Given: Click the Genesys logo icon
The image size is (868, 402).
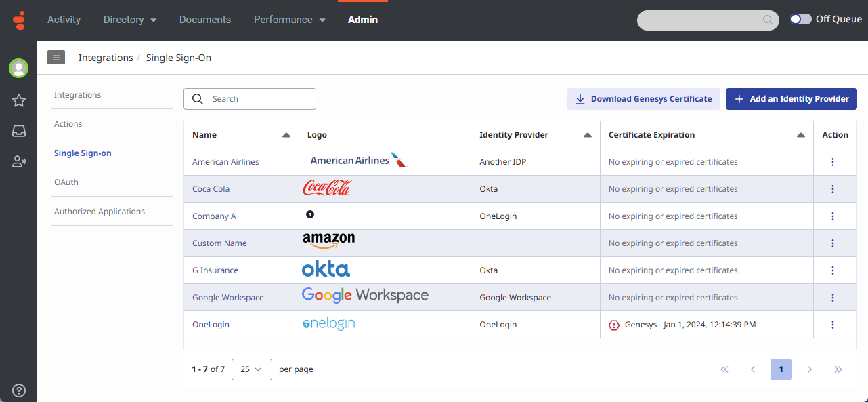Looking at the screenshot, I should coord(19,20).
